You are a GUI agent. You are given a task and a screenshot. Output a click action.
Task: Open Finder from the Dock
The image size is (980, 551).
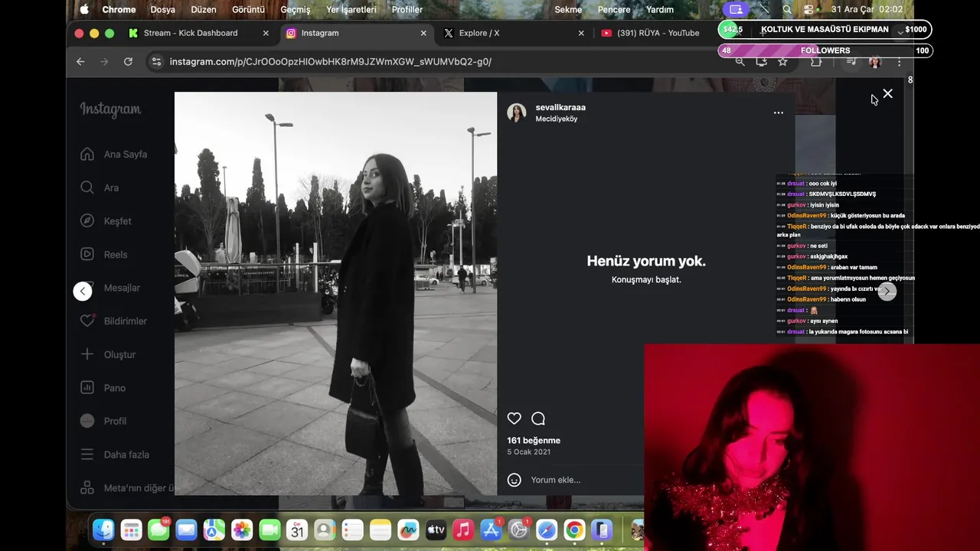click(103, 530)
